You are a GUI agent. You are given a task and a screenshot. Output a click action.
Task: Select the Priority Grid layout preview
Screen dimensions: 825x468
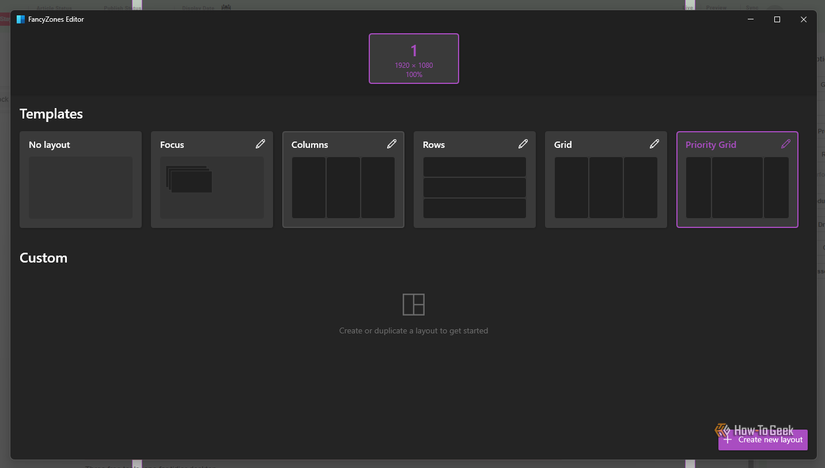click(737, 187)
